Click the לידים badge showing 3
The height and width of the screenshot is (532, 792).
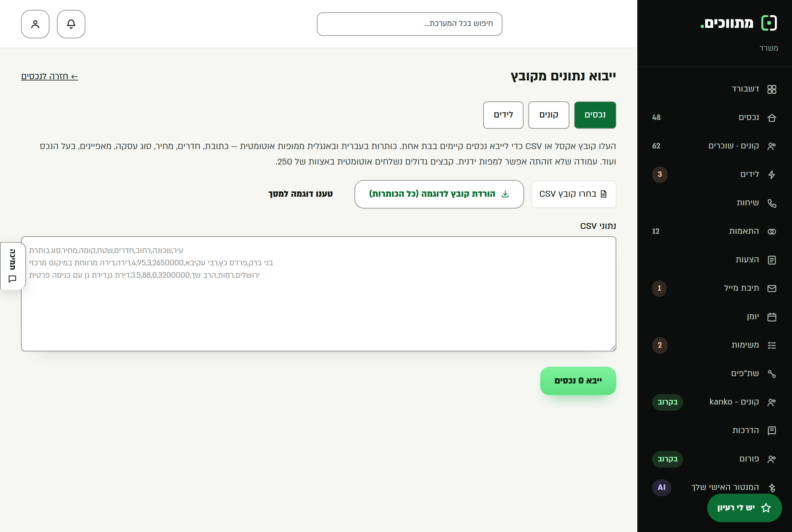click(660, 174)
